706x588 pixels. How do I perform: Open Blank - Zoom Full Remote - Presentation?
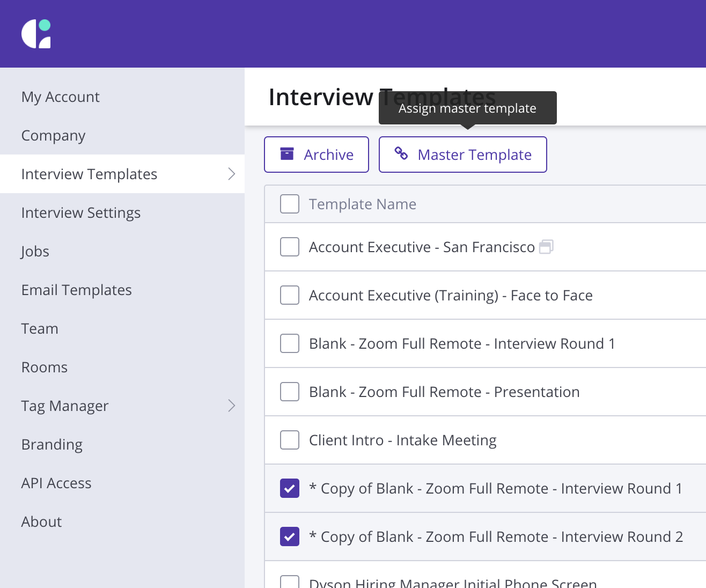point(444,392)
